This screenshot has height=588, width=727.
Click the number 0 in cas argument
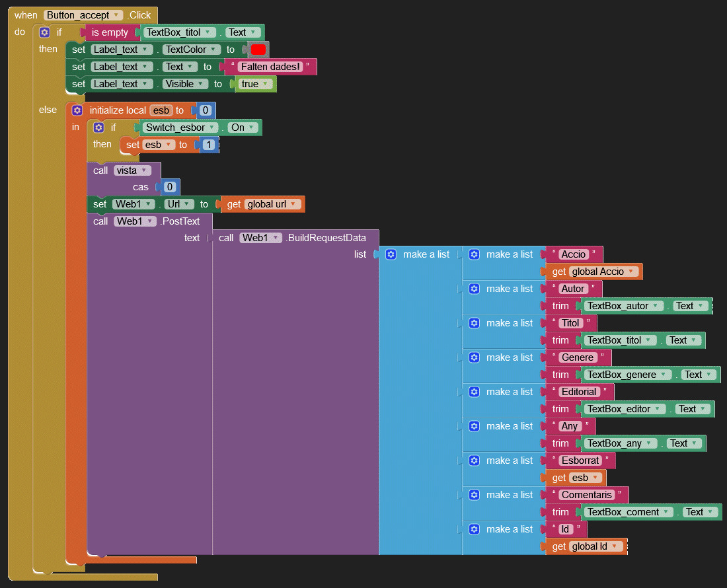click(170, 187)
